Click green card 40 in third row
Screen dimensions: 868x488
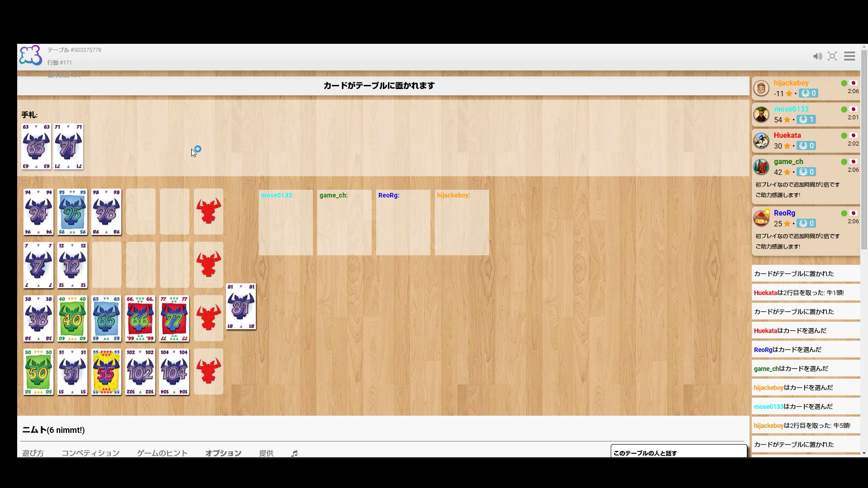click(72, 319)
